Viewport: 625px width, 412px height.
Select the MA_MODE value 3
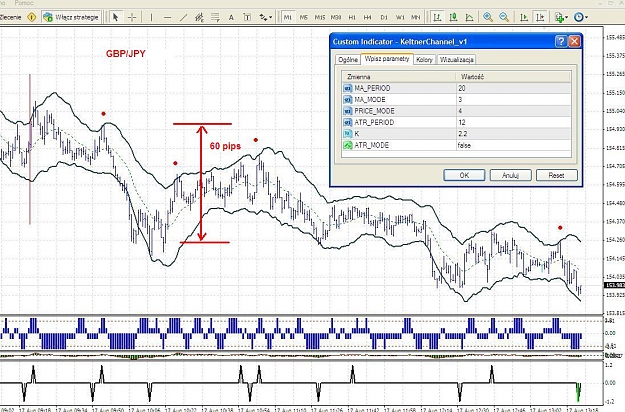[x=513, y=100]
